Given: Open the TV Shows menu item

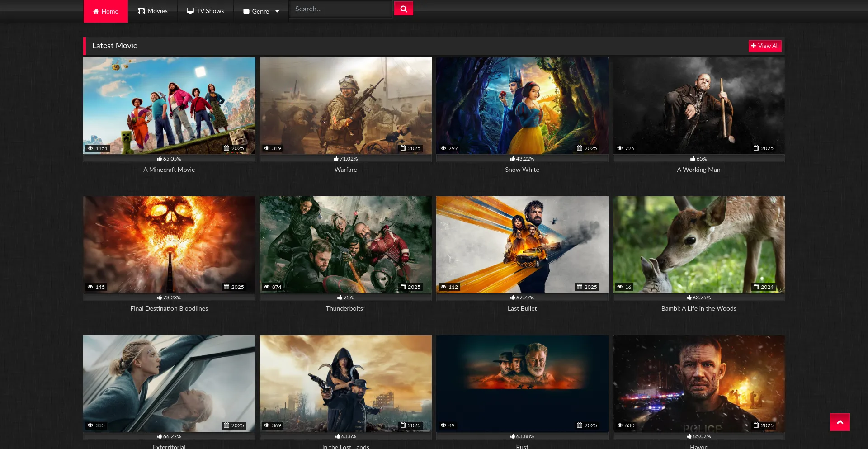Looking at the screenshot, I should pos(205,11).
